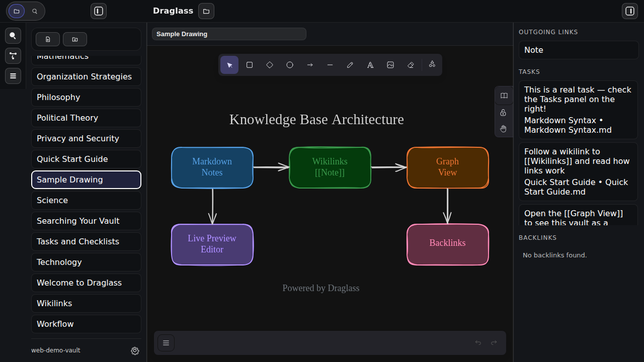Open the Searching Your Vault note
Screen dimensions: 644x362
(86, 221)
